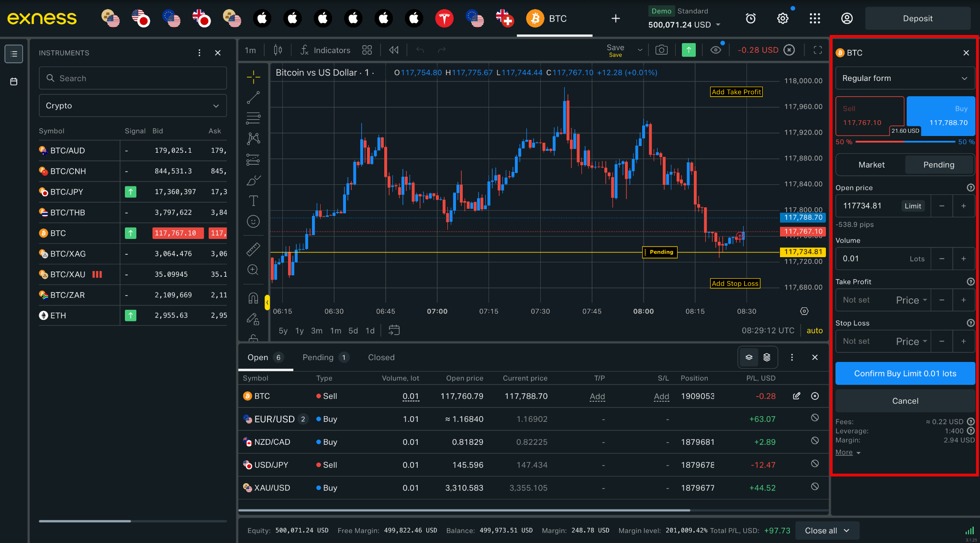This screenshot has width=980, height=543.
Task: Open the account balance dropdown
Action: pyautogui.click(x=684, y=24)
